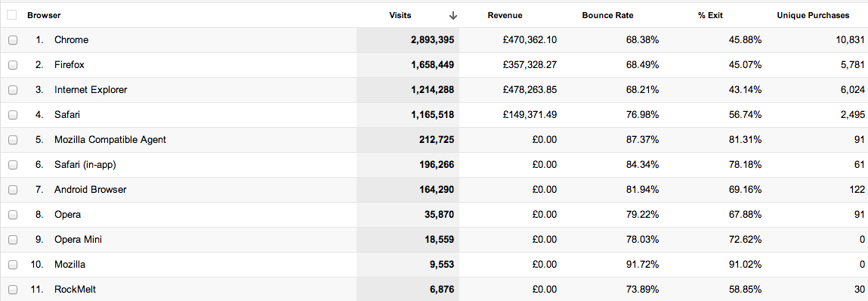This screenshot has height=301, width=868.
Task: Click the Visits sort descending arrow
Action: [x=453, y=16]
